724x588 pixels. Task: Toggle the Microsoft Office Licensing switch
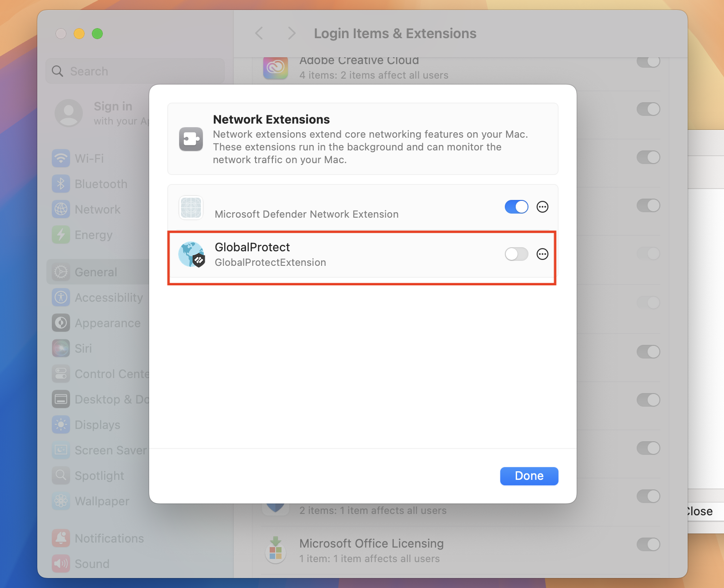pos(648,544)
